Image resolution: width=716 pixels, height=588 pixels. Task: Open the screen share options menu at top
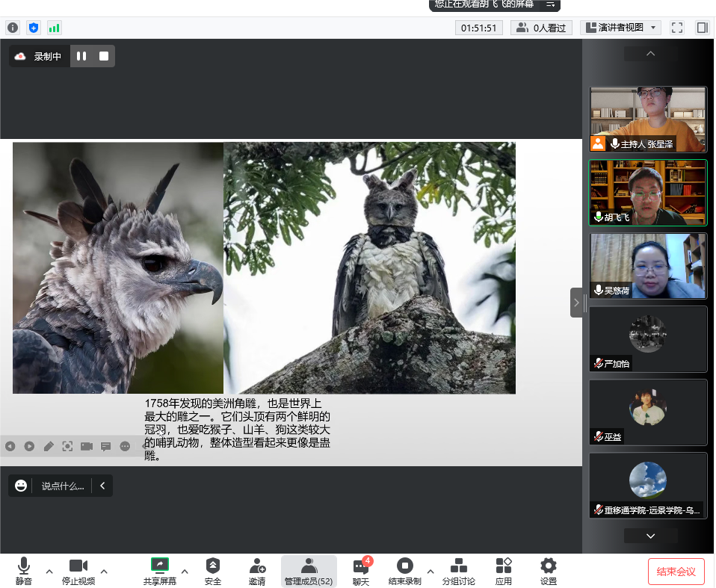click(x=550, y=4)
